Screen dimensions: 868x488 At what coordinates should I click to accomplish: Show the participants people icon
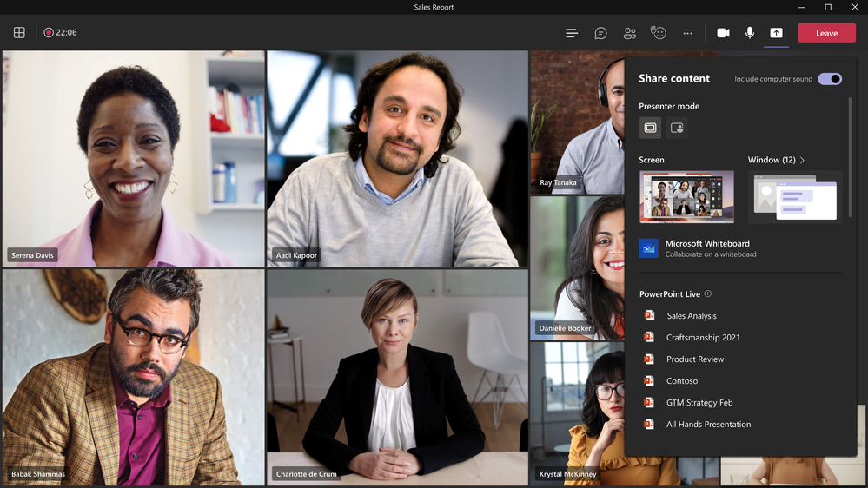tap(629, 33)
